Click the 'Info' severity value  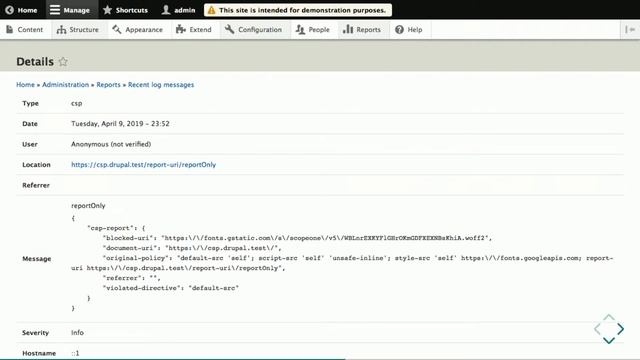[x=77, y=333]
